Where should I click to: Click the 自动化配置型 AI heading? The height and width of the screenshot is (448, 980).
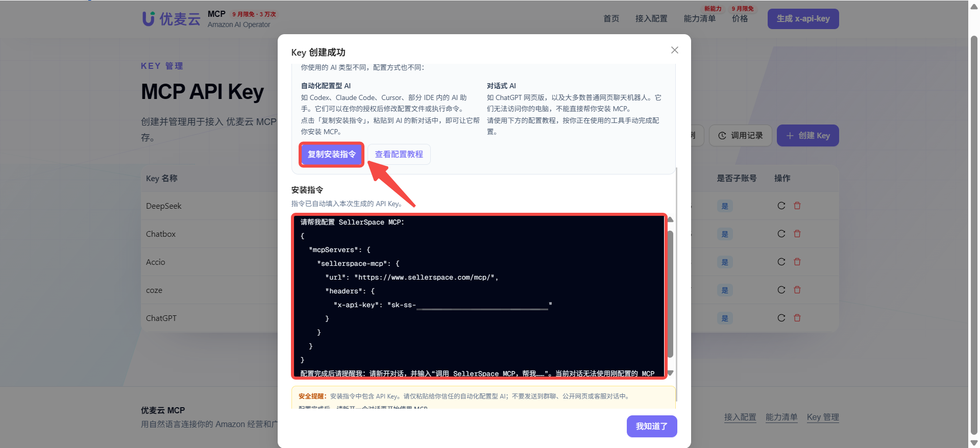pyautogui.click(x=326, y=86)
